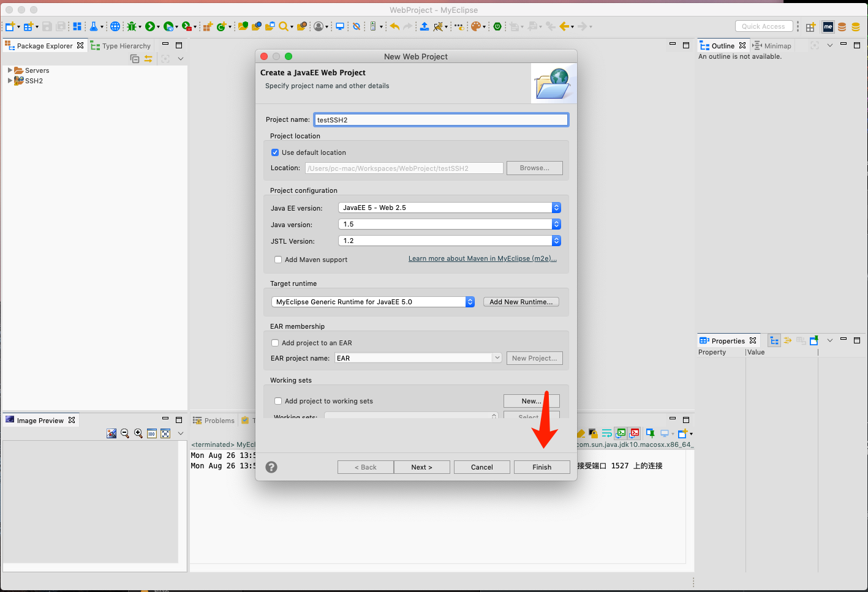This screenshot has width=868, height=592.
Task: Toggle Link with Editor in Package Explorer
Action: (x=148, y=59)
